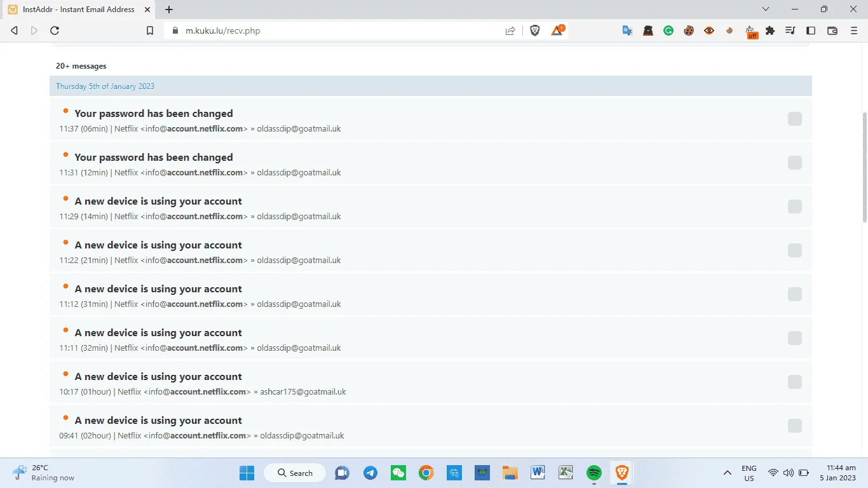The image size is (868, 488).
Task: Open the tab search dropdown chevron
Action: 765,10
